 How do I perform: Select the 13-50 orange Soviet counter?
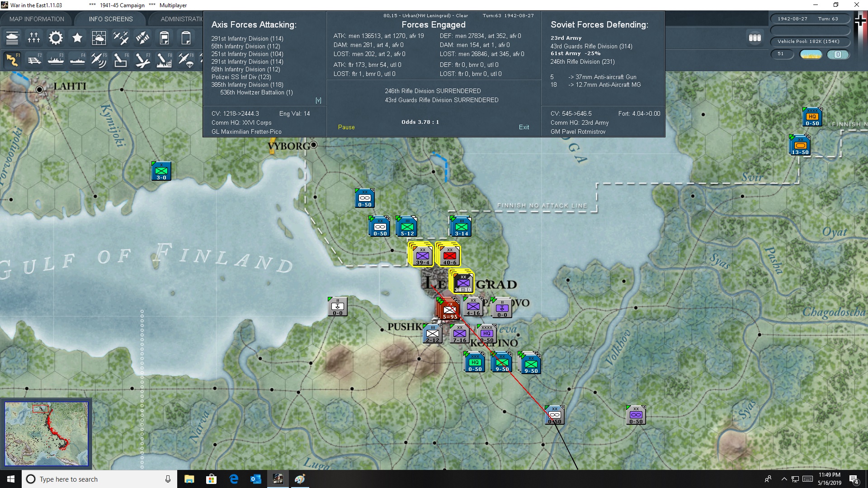[800, 145]
